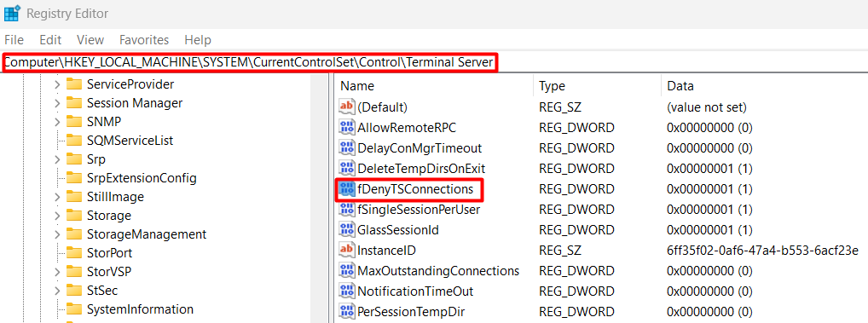Click the MaxOutstandingConnections DWORD icon
Viewport: 868px width, 323px height.
346,271
